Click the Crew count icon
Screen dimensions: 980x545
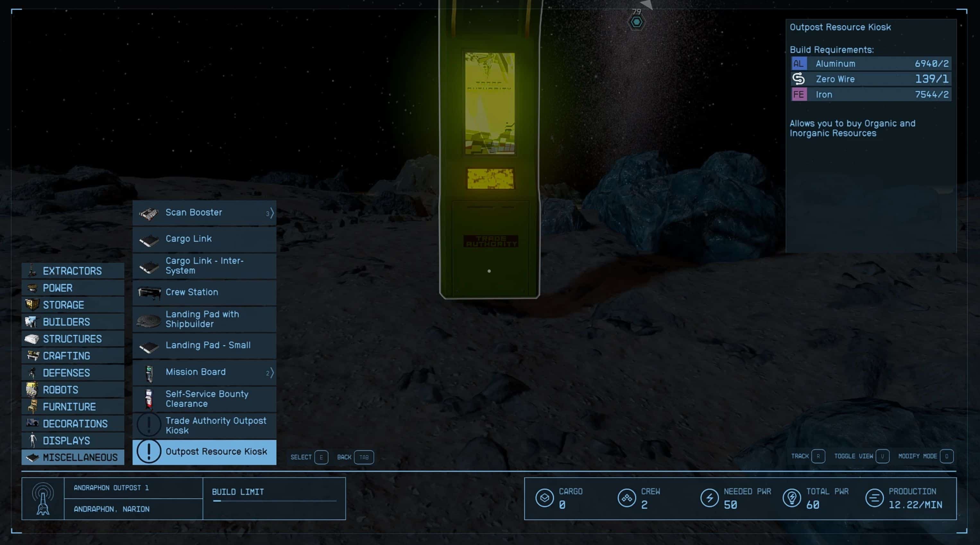pyautogui.click(x=627, y=498)
